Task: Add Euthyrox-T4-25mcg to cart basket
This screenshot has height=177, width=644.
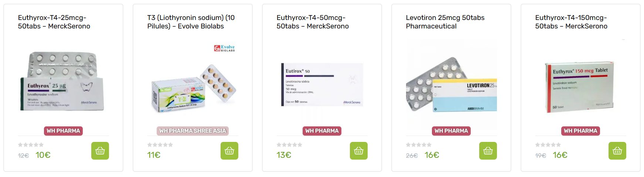Action: coord(100,151)
